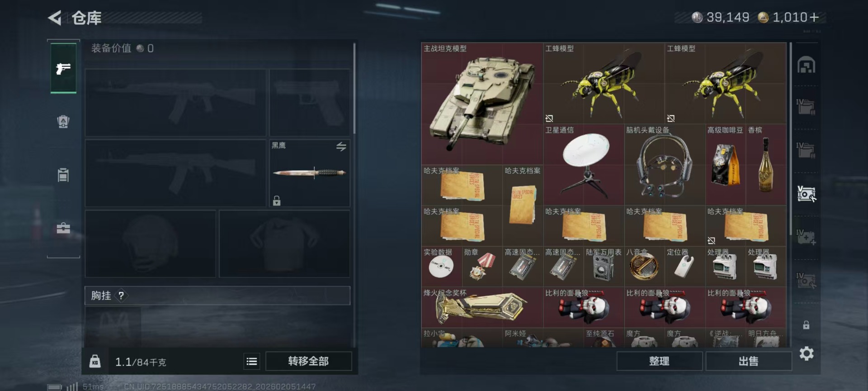Viewport: 868px width, 391px height.
Task: Open the weapons tab with pistol icon
Action: click(63, 68)
